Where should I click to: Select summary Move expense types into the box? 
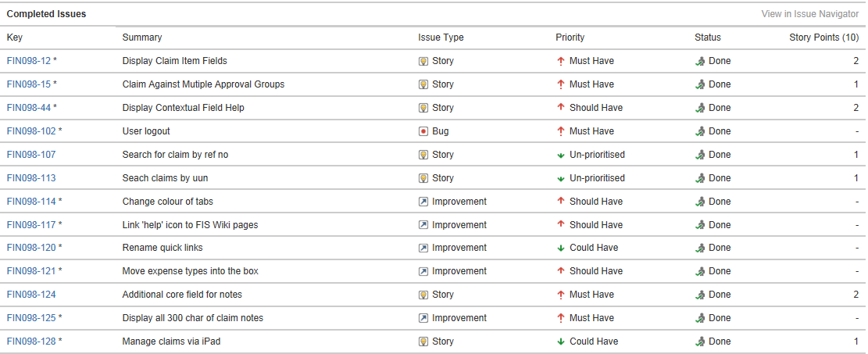191,271
